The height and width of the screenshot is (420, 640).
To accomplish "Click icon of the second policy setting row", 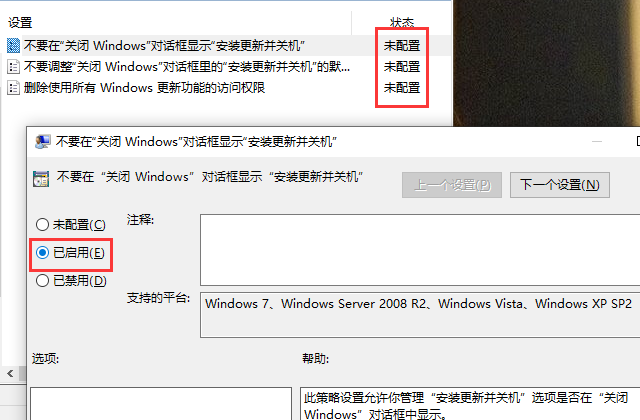I will coord(13,67).
